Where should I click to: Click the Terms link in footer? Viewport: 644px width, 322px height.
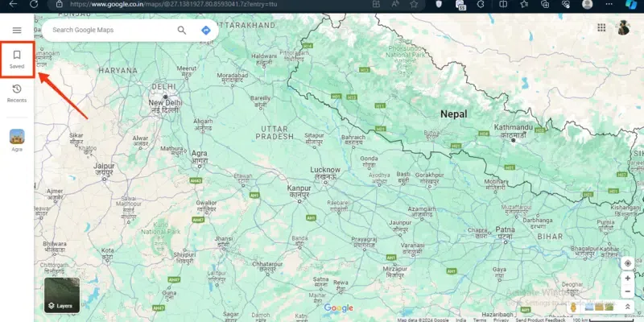(479, 320)
